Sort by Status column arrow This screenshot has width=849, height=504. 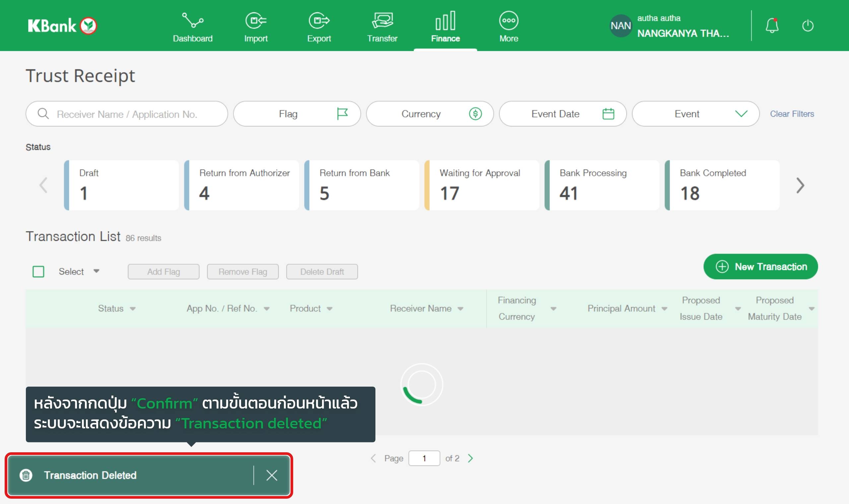pos(133,309)
